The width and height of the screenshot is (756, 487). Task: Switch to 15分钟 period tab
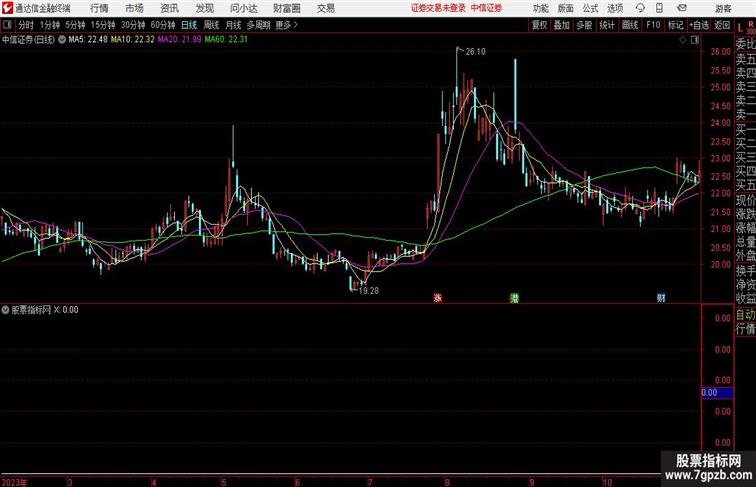coord(103,25)
